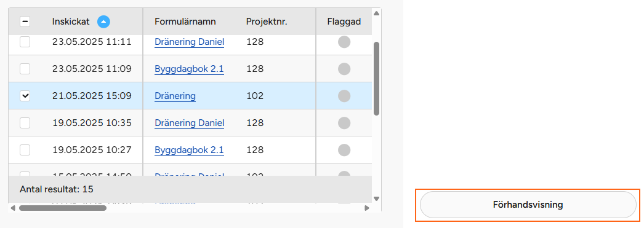644x228 pixels.
Task: Click the horizontal scrollbar right arrow
Action: coord(367,208)
